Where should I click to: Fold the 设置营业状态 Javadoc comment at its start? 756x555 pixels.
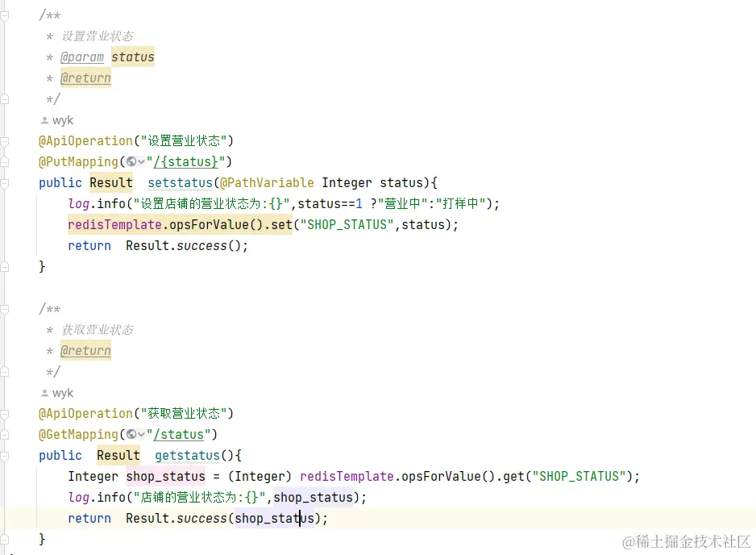coord(4,16)
